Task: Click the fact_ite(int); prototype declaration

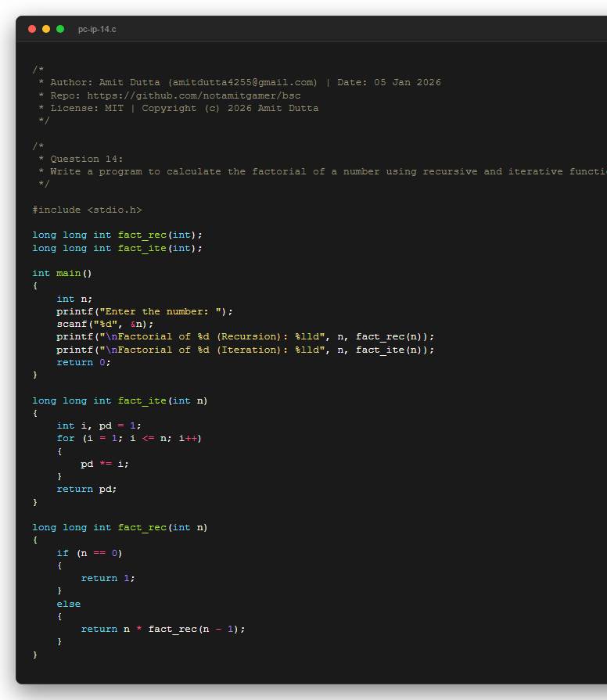Action: [117, 248]
